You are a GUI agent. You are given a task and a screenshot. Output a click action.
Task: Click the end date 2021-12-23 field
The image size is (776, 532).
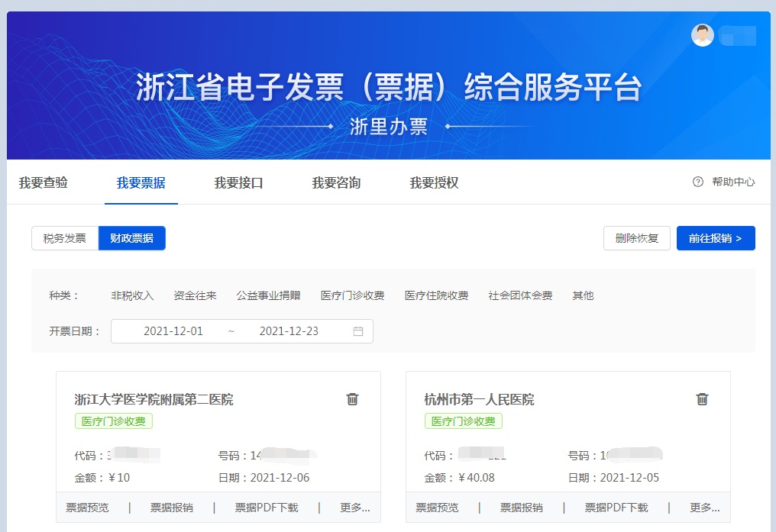coord(289,331)
